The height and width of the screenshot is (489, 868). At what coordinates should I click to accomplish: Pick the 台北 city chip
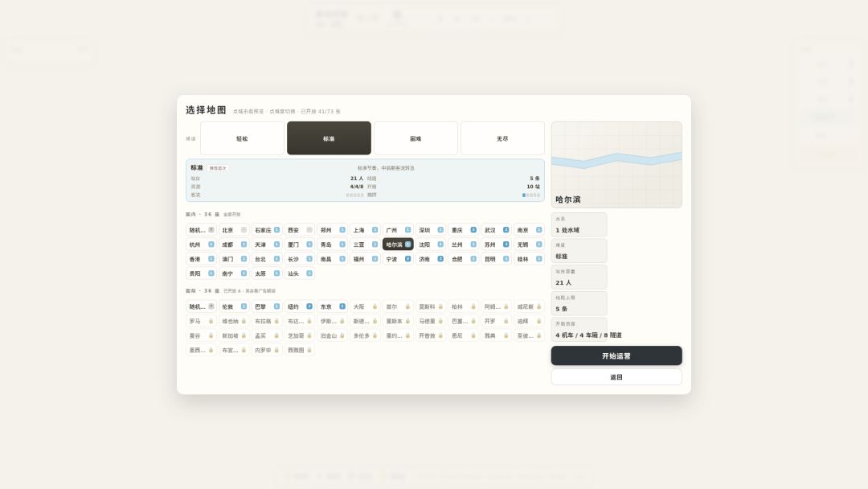[266, 259]
